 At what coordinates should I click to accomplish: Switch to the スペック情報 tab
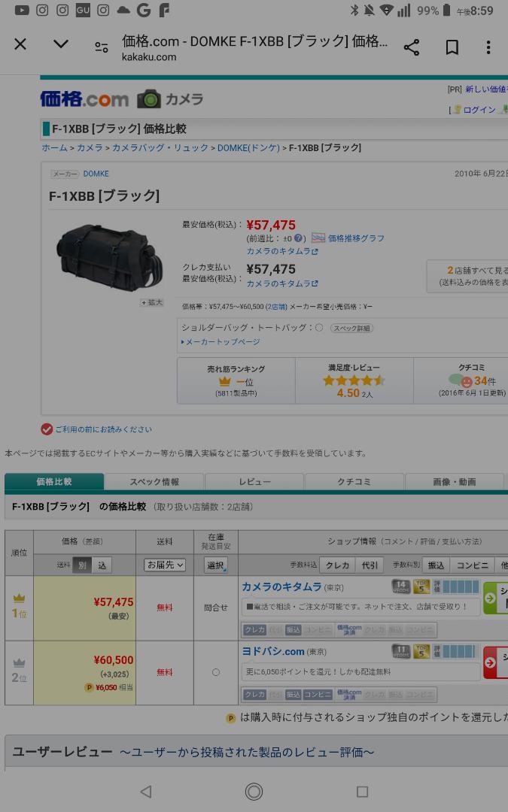point(154,482)
